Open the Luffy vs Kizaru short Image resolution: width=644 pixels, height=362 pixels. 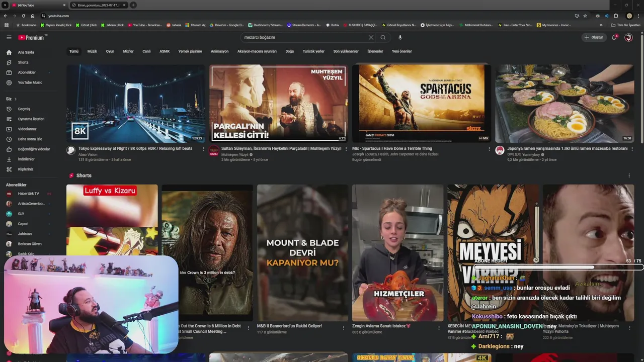[x=112, y=220]
